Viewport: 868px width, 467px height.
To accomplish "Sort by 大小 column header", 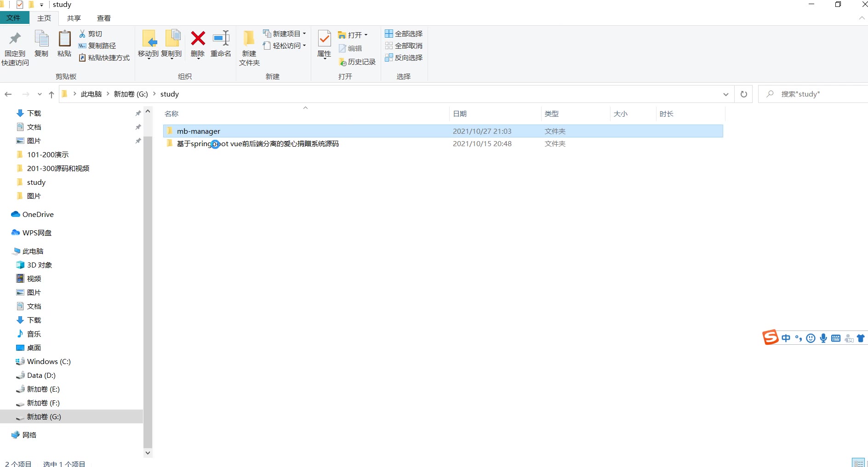I will coord(633,114).
